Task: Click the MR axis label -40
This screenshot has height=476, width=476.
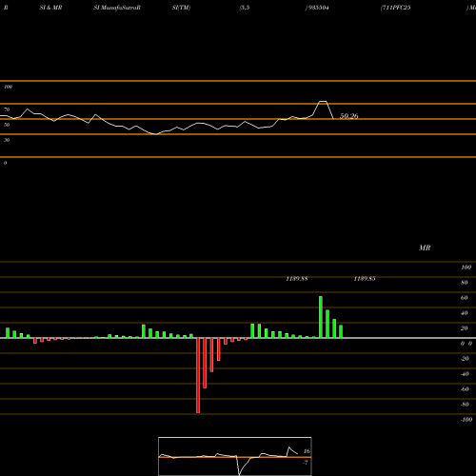Action: pos(465,374)
